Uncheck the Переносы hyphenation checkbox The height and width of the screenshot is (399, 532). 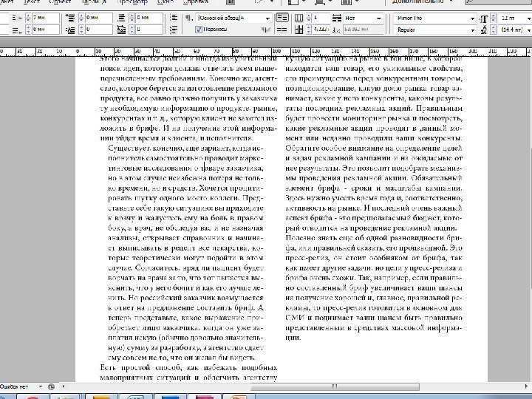(x=199, y=30)
